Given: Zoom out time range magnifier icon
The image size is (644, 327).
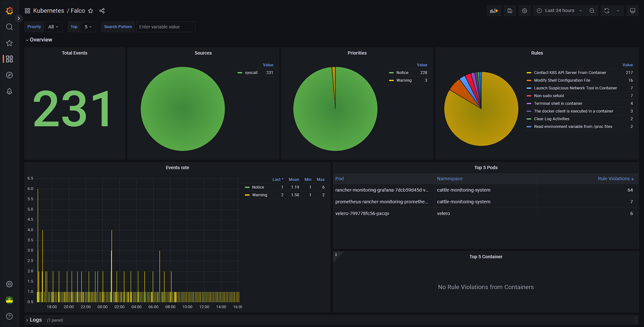Looking at the screenshot, I should 592,11.
